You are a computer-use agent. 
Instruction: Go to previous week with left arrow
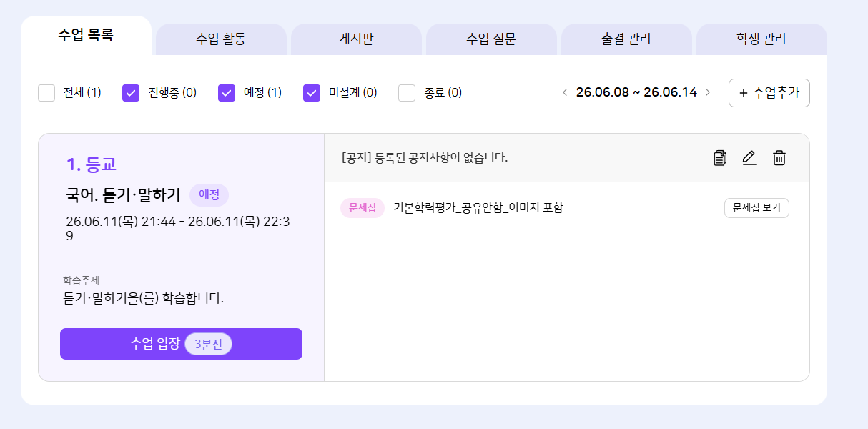[x=565, y=92]
